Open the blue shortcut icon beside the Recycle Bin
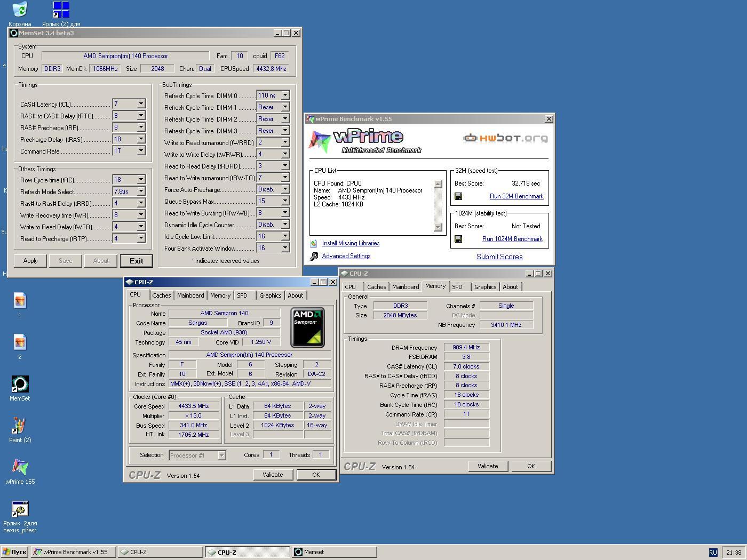 coord(61,10)
